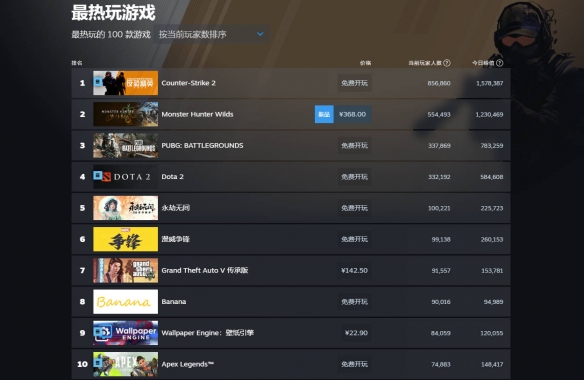Click help icon beside today's peak header

(x=499, y=63)
